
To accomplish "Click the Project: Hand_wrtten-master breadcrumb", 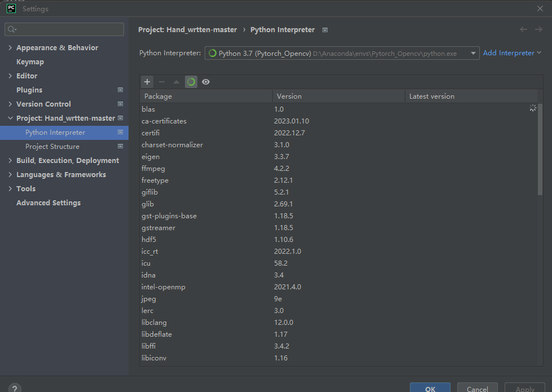I will [x=187, y=30].
